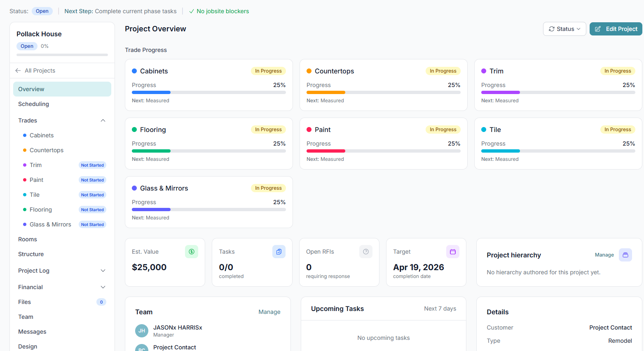Click the blue dot beside Cabinets card title
The image size is (644, 351).
(x=134, y=71)
